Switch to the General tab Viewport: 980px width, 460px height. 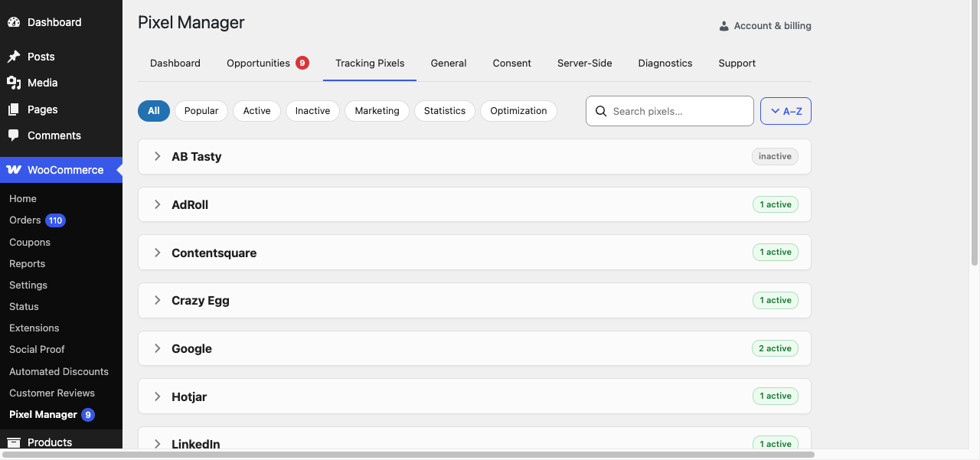point(449,64)
